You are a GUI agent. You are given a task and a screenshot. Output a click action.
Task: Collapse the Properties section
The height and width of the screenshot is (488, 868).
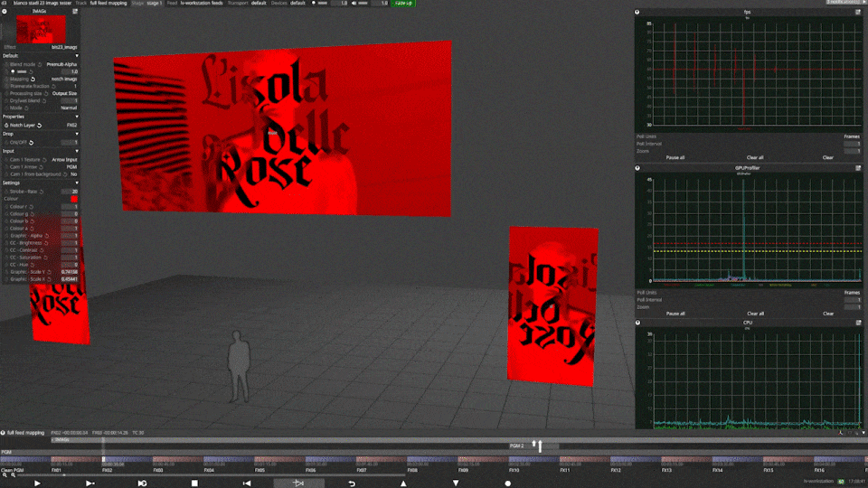(x=76, y=117)
